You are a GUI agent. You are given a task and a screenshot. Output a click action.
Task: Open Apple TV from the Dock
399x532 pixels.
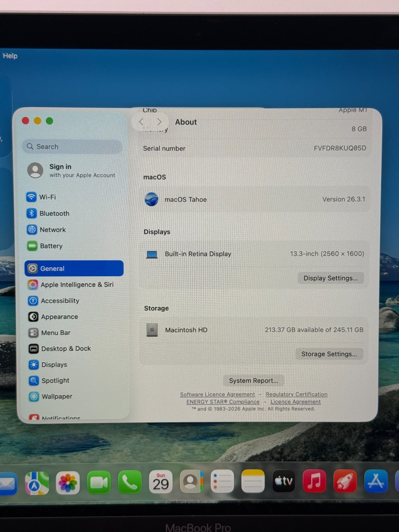click(x=284, y=481)
